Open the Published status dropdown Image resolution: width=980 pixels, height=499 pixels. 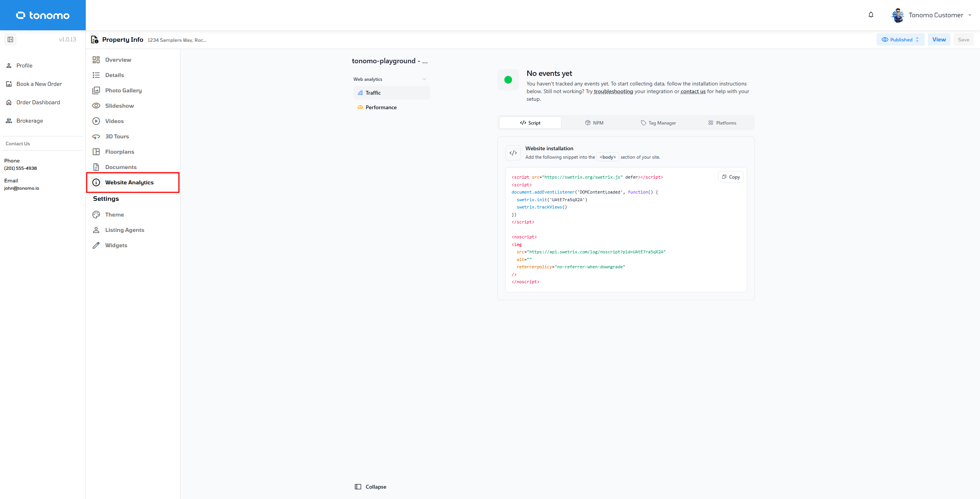900,39
